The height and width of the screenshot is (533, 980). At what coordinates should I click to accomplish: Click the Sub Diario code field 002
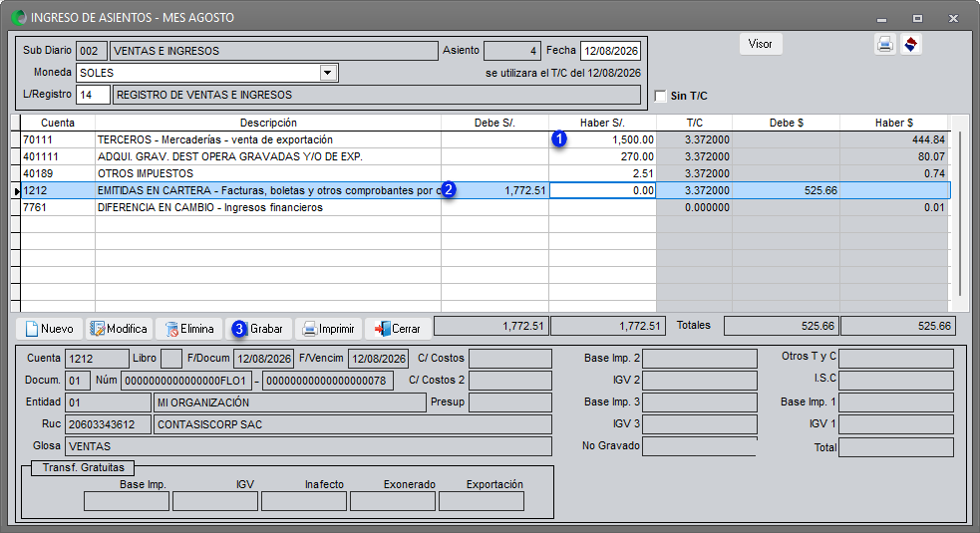92,51
